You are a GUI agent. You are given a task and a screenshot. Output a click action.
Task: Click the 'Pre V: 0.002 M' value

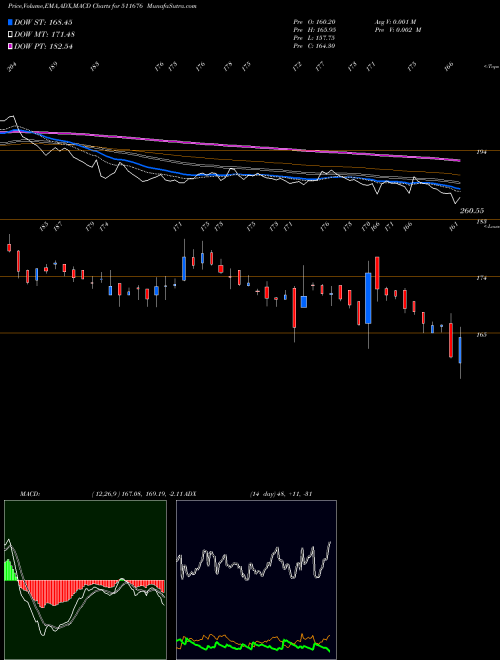coord(398,30)
